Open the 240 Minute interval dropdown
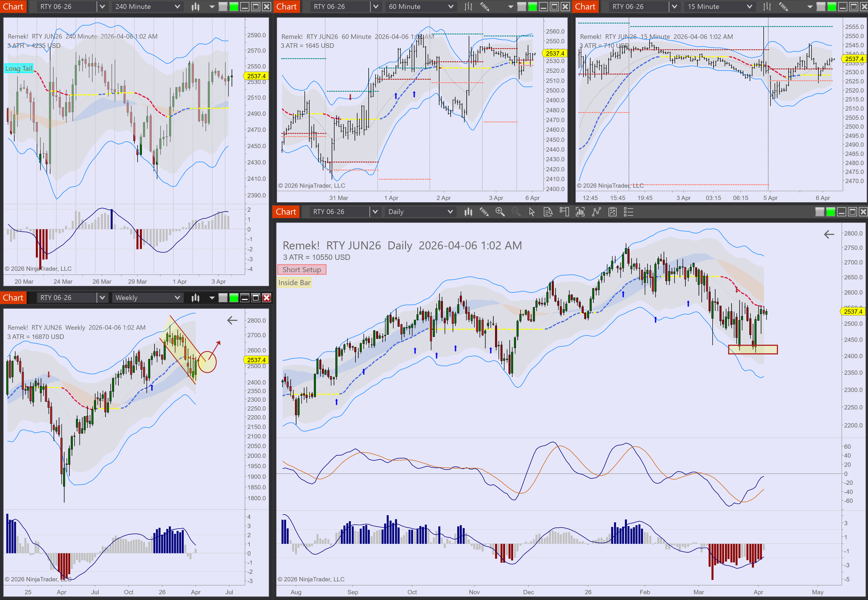The width and height of the screenshot is (868, 600). pos(177,6)
